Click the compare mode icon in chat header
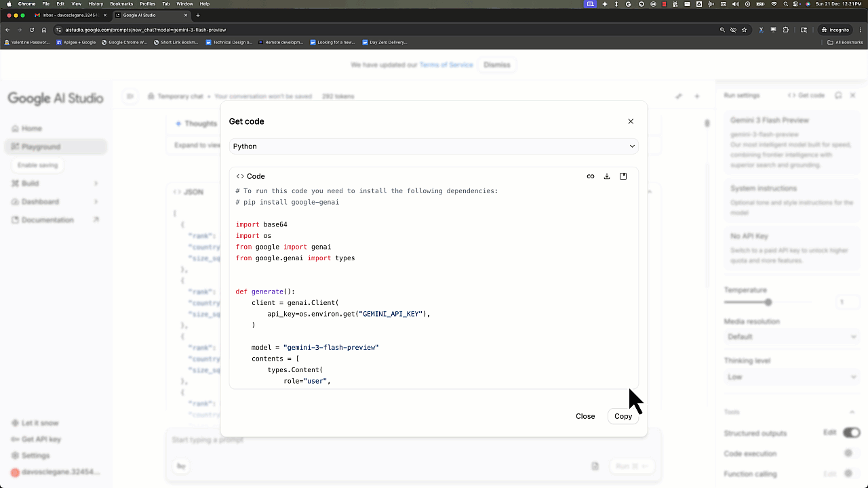 (x=679, y=96)
